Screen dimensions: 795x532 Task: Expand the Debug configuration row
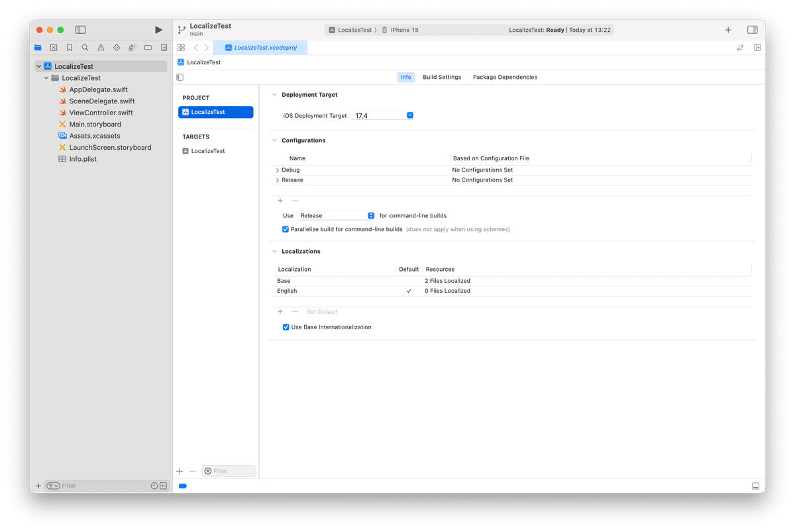coord(278,170)
